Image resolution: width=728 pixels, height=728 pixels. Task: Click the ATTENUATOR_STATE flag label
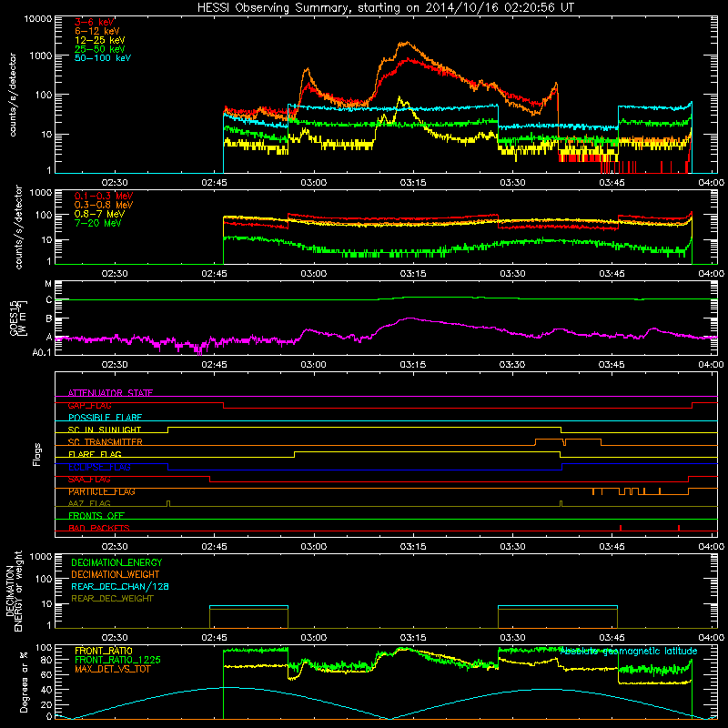(x=110, y=393)
